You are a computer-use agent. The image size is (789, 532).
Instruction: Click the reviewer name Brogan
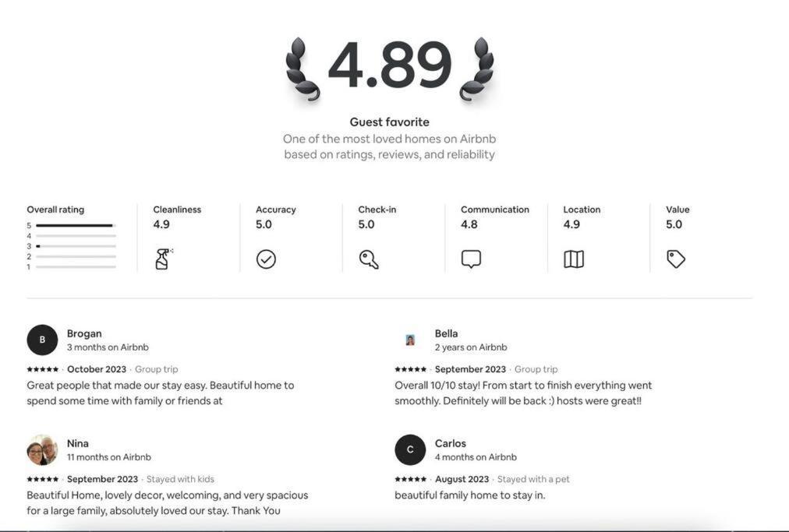click(84, 333)
